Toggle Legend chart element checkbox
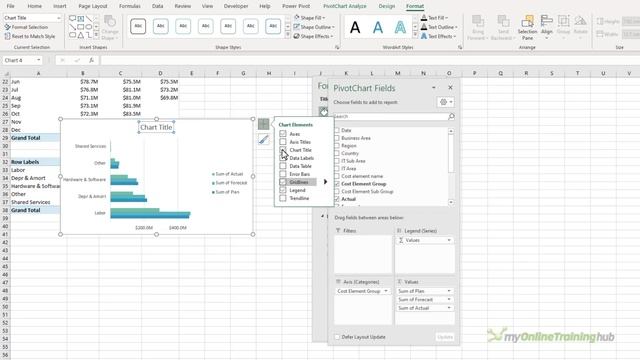 pos(283,190)
